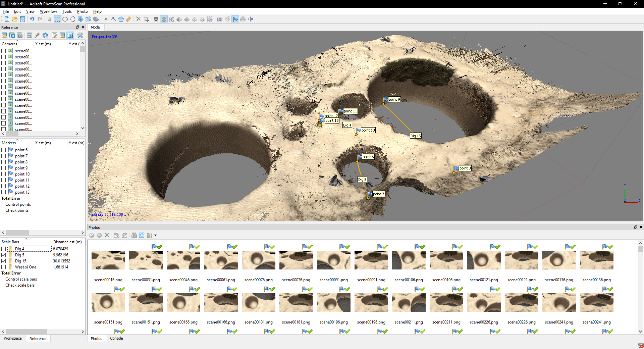Enable the Wasabi One scale bar checkbox
Image resolution: width=644 pixels, height=349 pixels.
coord(4,267)
